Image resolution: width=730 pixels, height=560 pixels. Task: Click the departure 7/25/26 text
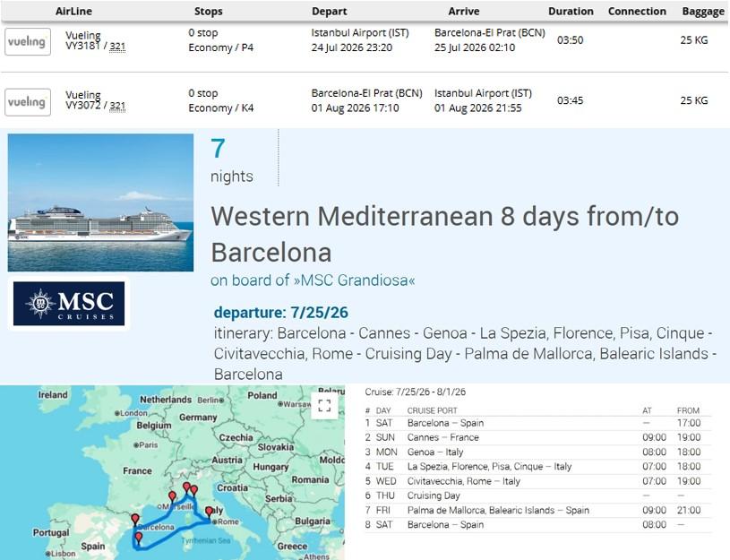280,312
